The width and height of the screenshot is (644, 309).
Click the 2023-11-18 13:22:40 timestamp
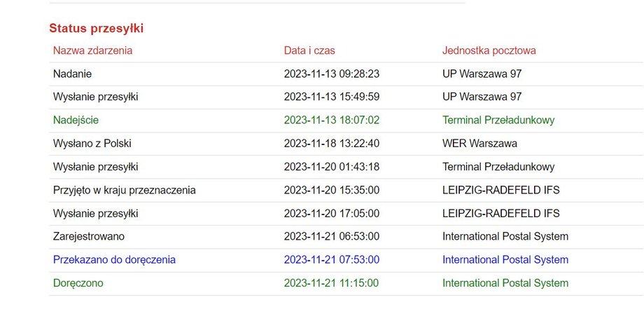[x=332, y=144]
